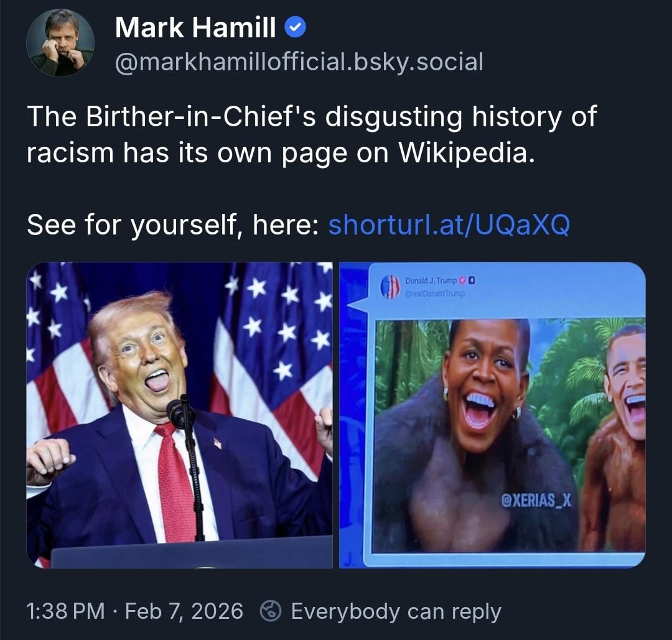
Task: Click the pink badge beside Donald J. Trump
Action: coord(462,281)
